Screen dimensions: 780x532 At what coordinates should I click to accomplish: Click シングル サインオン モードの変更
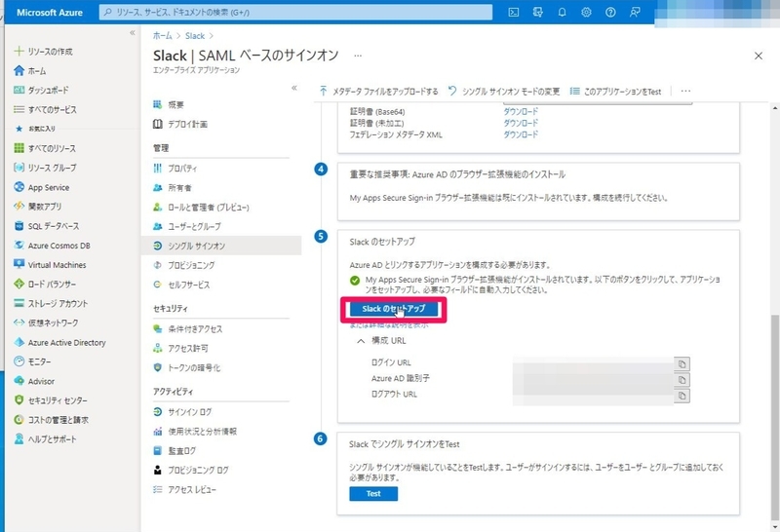(x=503, y=91)
